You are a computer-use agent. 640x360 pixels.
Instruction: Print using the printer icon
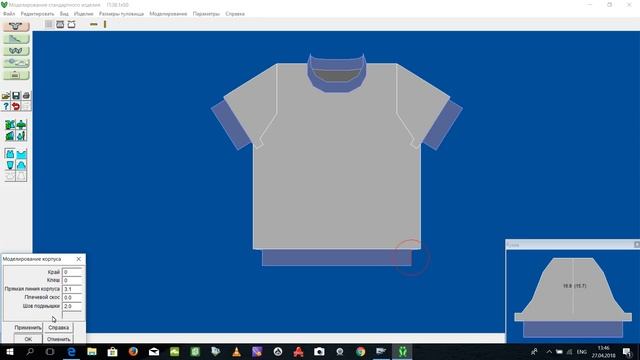coord(26,96)
